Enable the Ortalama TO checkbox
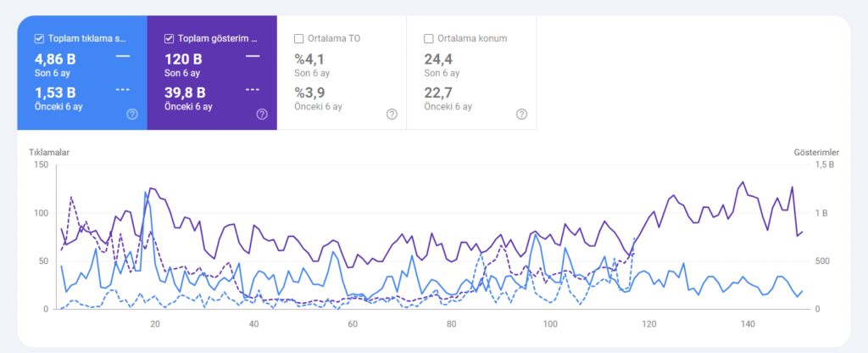Screen dimensions: 868x353 (298, 38)
